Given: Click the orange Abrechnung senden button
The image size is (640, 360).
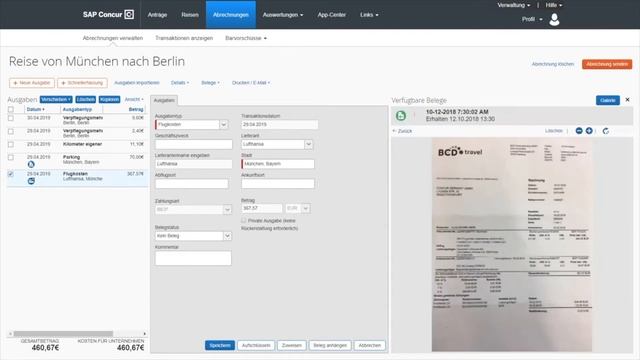Looking at the screenshot, I should click(x=607, y=64).
